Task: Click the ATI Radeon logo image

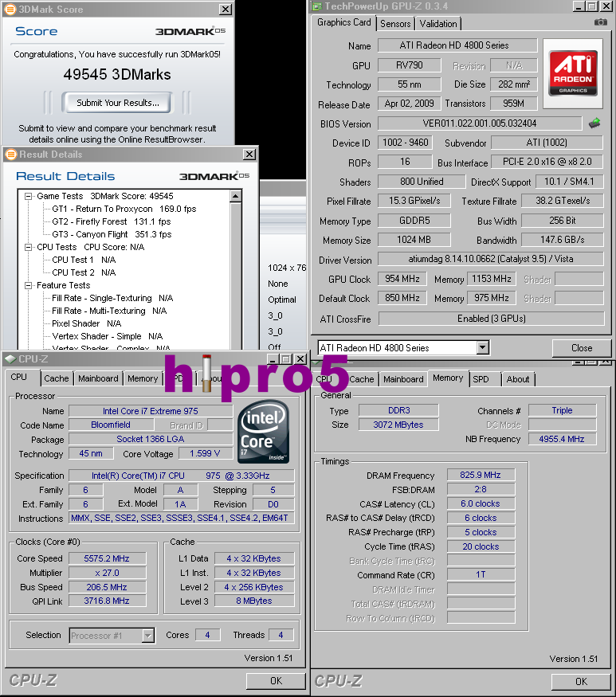Action: [x=573, y=73]
